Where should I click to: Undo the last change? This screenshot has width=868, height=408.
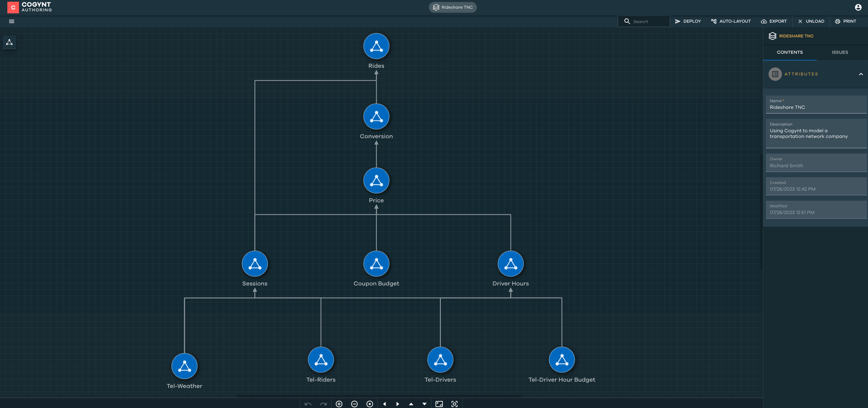click(307, 404)
